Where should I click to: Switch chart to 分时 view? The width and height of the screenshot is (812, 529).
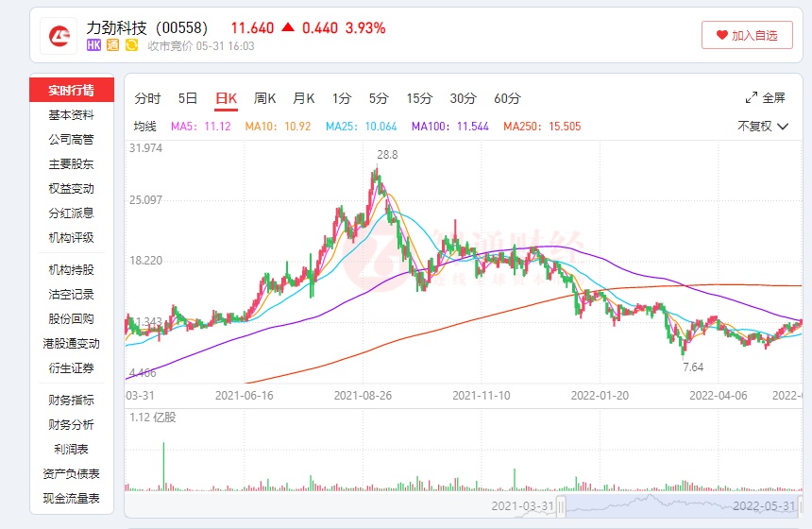click(147, 98)
